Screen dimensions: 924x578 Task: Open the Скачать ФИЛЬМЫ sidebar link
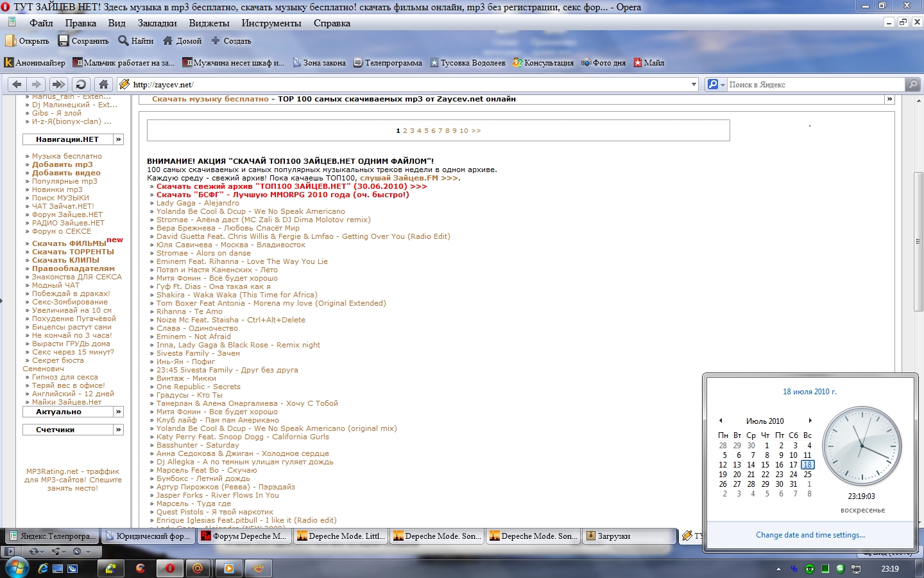[69, 243]
